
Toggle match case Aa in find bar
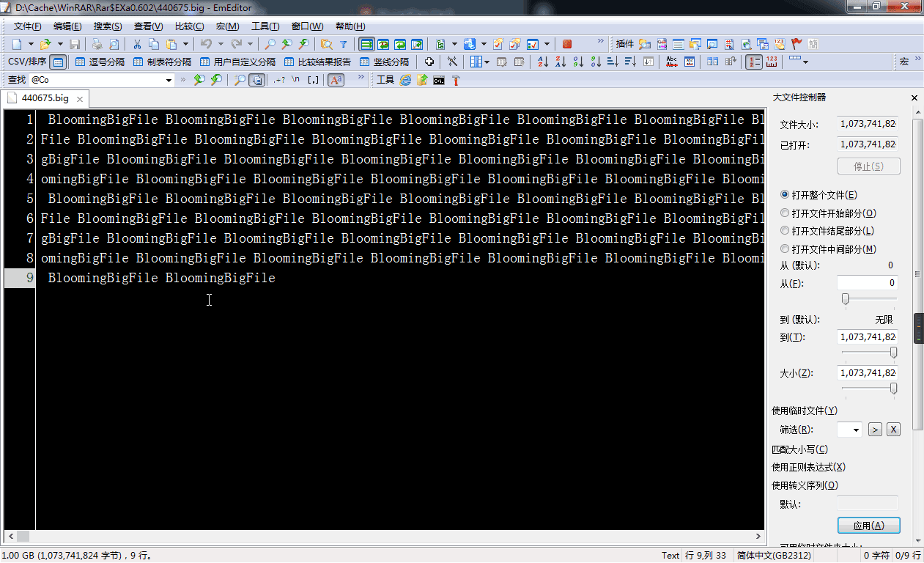click(x=336, y=80)
